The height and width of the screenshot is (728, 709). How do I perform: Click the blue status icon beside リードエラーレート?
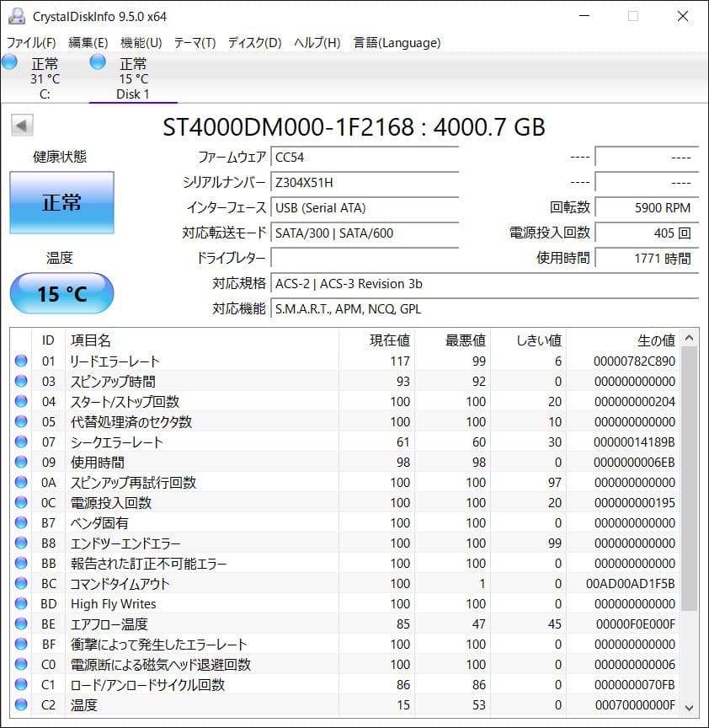pos(20,361)
